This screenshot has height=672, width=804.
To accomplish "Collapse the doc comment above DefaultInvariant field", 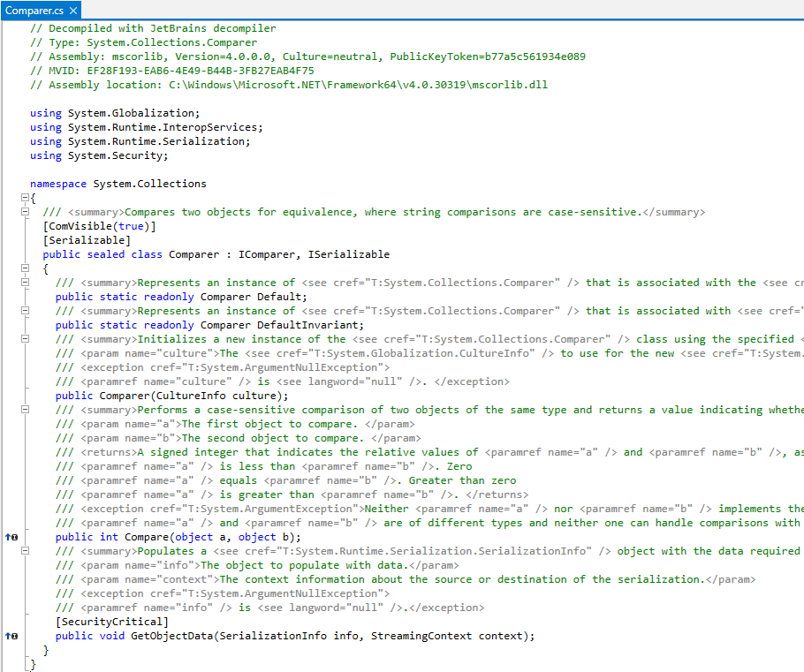I will [x=26, y=311].
